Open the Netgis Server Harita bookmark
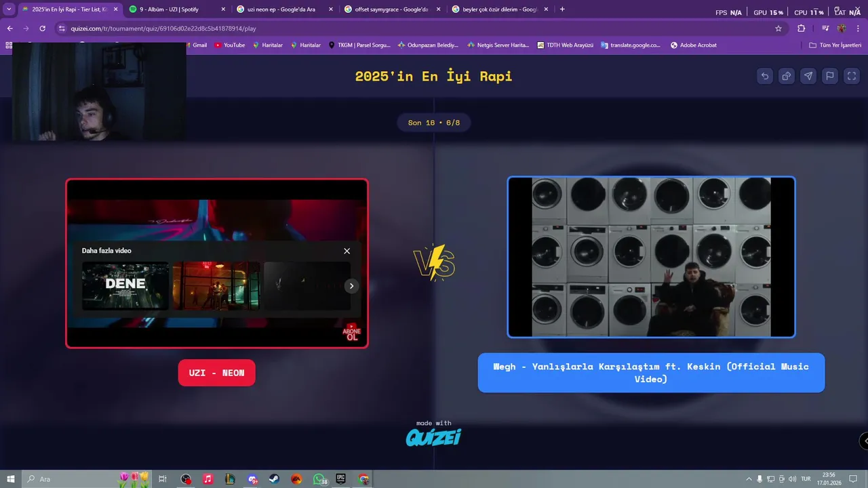 (x=498, y=45)
